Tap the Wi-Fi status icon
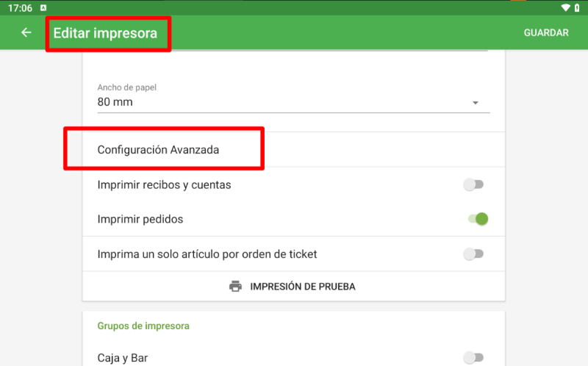The image size is (588, 366). click(565, 7)
